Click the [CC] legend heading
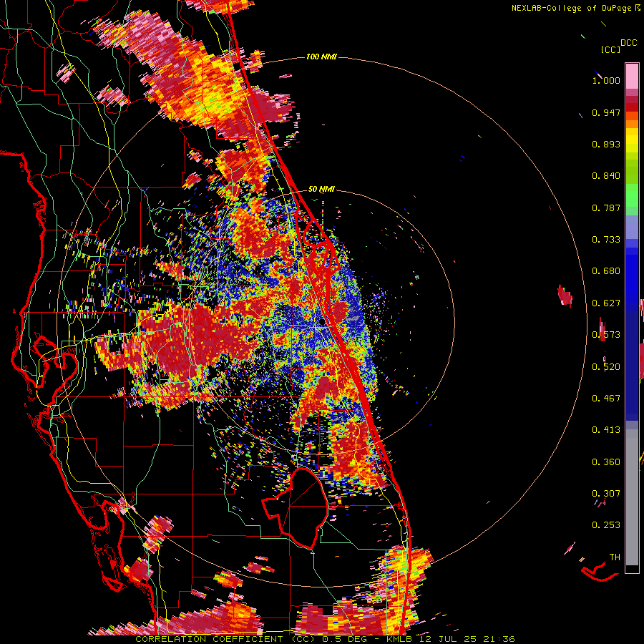 (x=610, y=49)
